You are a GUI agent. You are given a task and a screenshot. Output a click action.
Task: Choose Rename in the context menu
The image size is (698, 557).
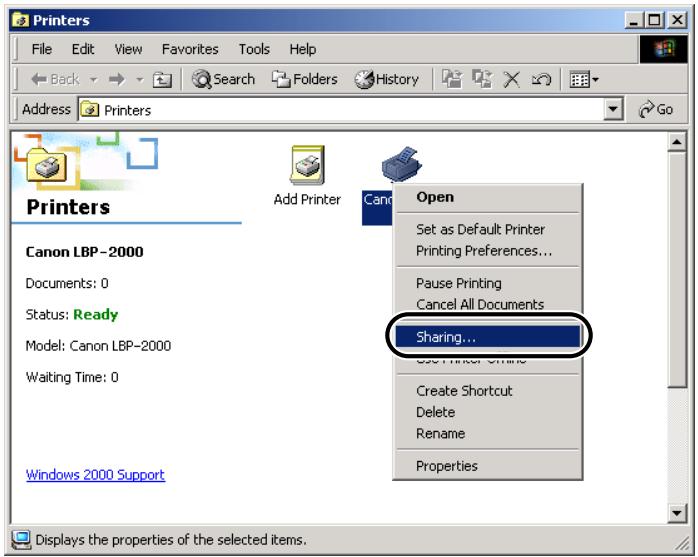pos(487,433)
